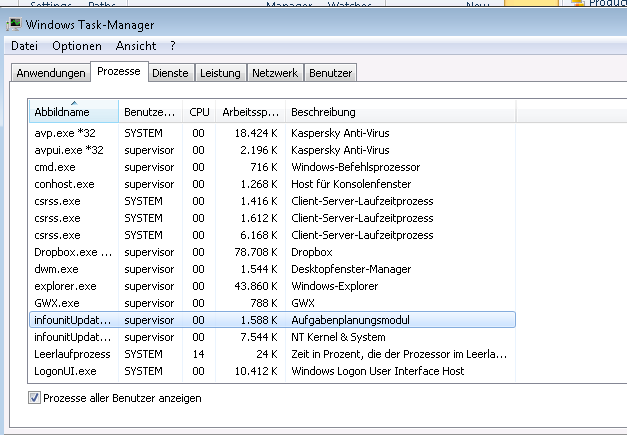Sort by the Abbildname column header
The width and height of the screenshot is (627, 435).
coord(74,112)
